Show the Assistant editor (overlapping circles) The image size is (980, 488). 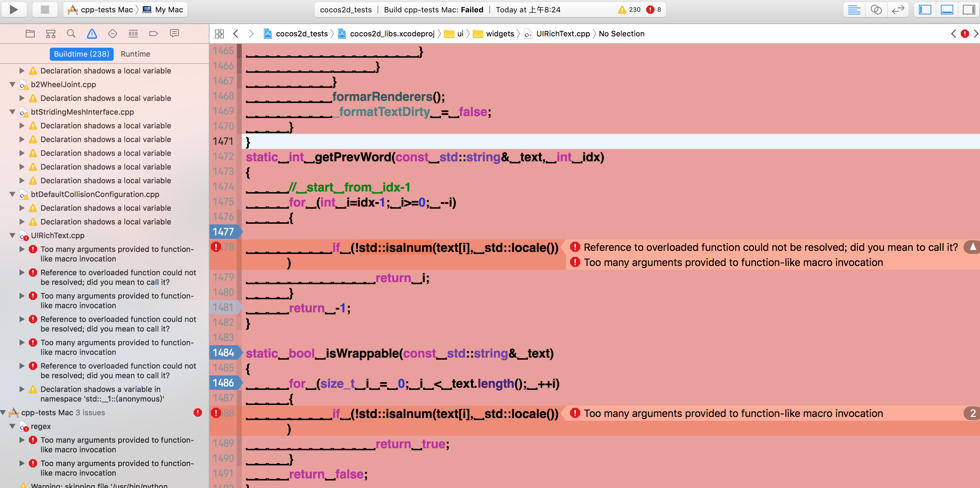point(876,10)
